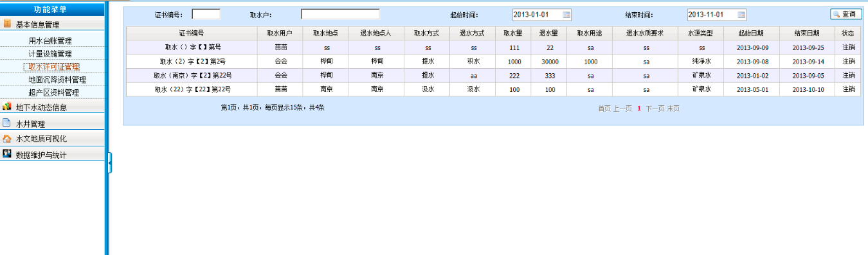Click the 水井管理 document icon
The width and height of the screenshot is (868, 255).
(x=7, y=123)
